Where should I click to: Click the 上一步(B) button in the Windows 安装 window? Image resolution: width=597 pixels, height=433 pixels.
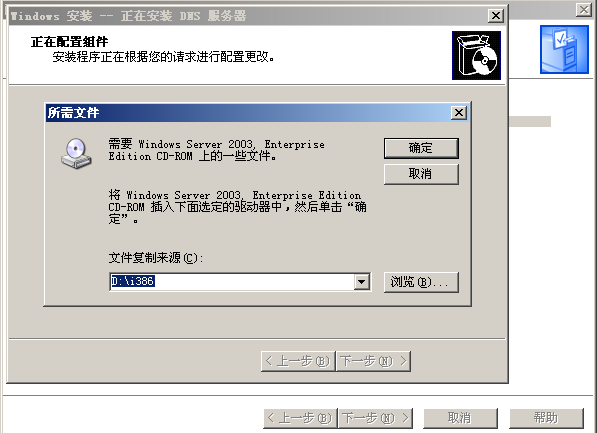[x=298, y=361]
